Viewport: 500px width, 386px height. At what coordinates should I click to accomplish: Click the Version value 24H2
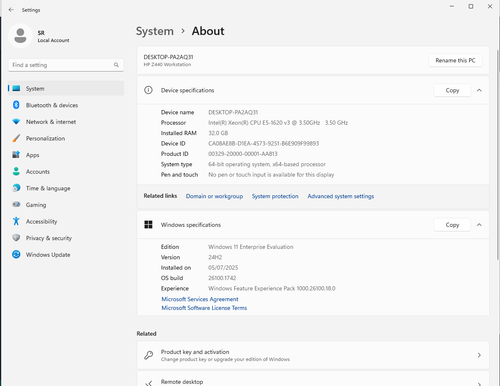tap(215, 257)
